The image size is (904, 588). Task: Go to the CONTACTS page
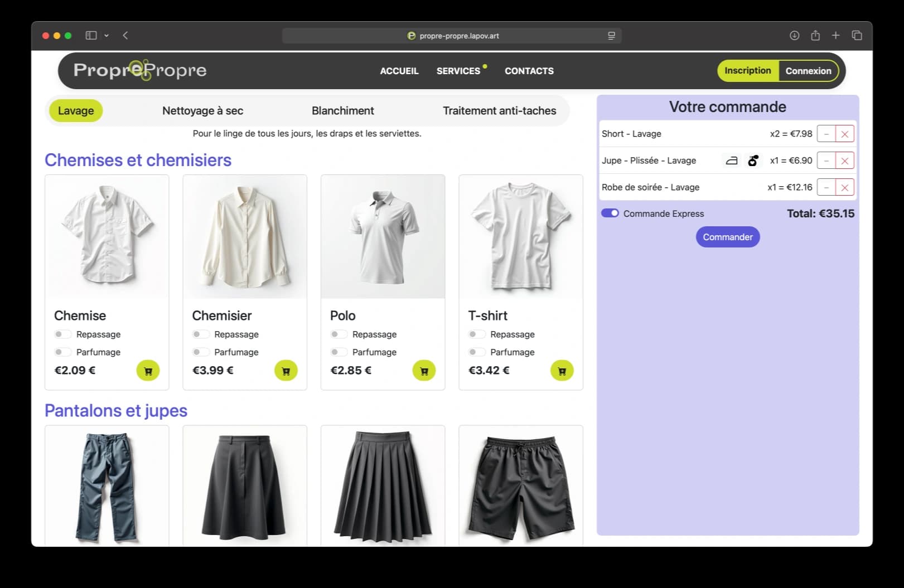[529, 71]
